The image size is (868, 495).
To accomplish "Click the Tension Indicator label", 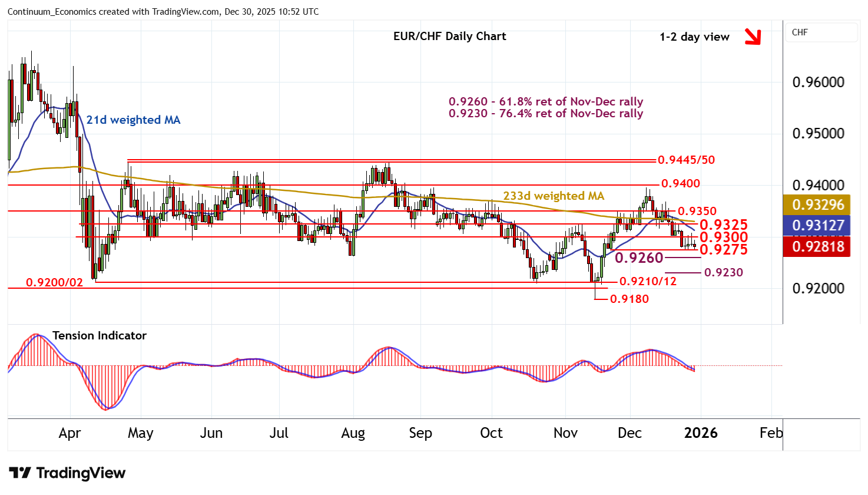I will point(99,336).
